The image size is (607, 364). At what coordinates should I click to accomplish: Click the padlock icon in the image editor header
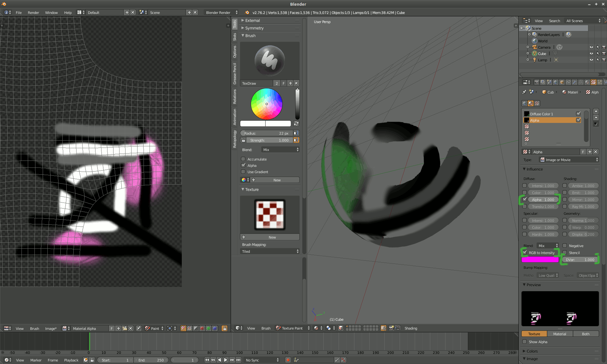point(224,329)
